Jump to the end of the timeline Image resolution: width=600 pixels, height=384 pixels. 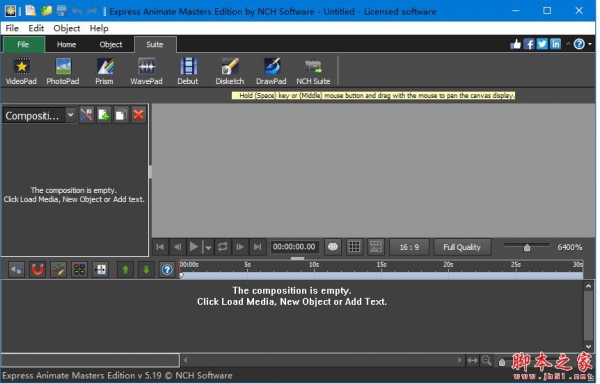click(x=258, y=247)
